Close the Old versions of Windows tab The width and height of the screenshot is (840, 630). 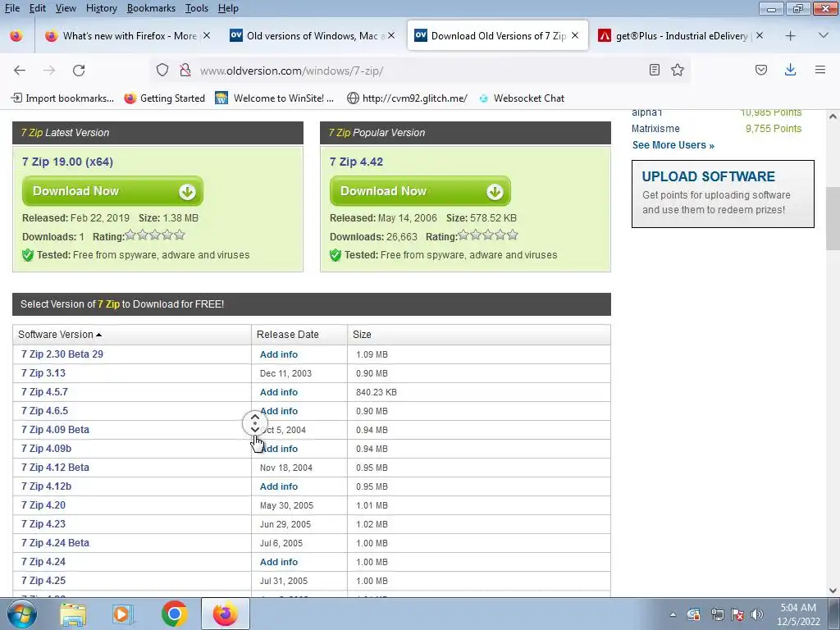(x=391, y=36)
